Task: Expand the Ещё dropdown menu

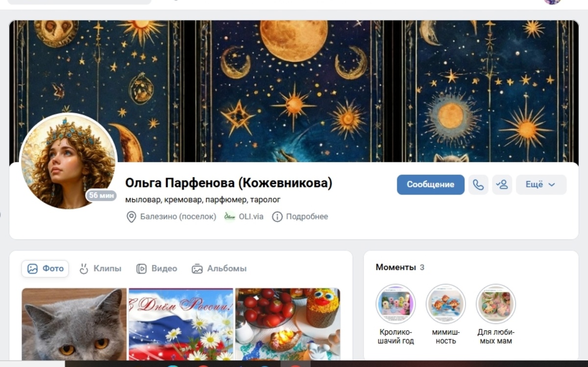Action: pyautogui.click(x=541, y=184)
